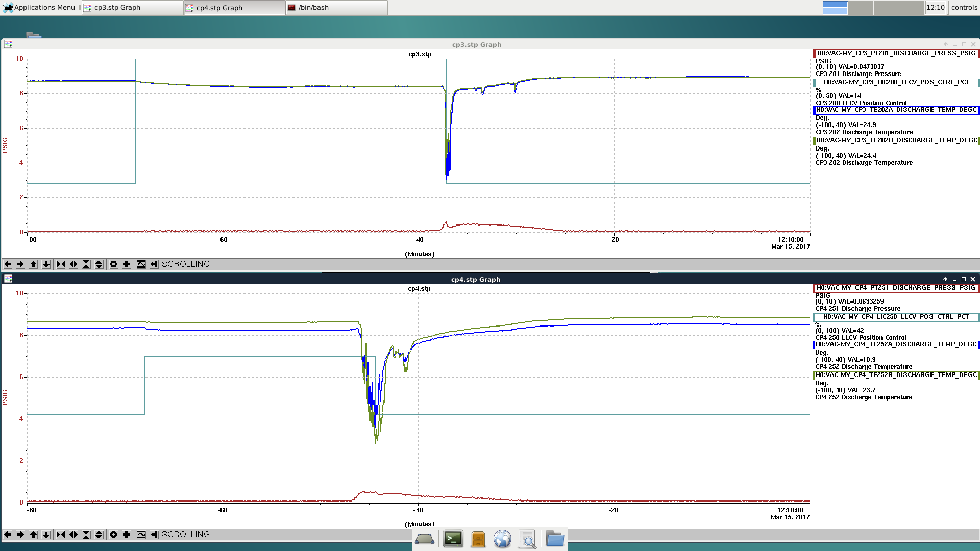Select CP3_PT201_DISCHARGE_PRESS_PSIG legend entry
This screenshot has width=980, height=551.
coord(896,53)
